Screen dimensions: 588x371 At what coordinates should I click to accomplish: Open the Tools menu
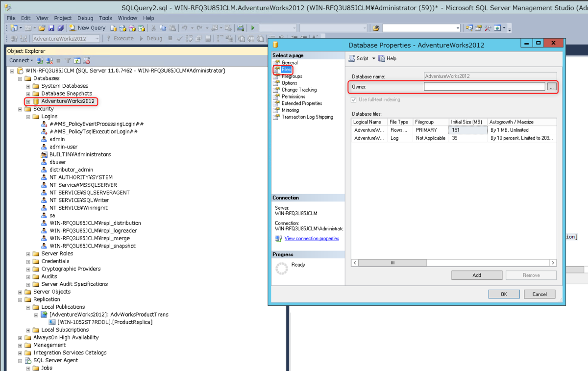pyautogui.click(x=105, y=18)
